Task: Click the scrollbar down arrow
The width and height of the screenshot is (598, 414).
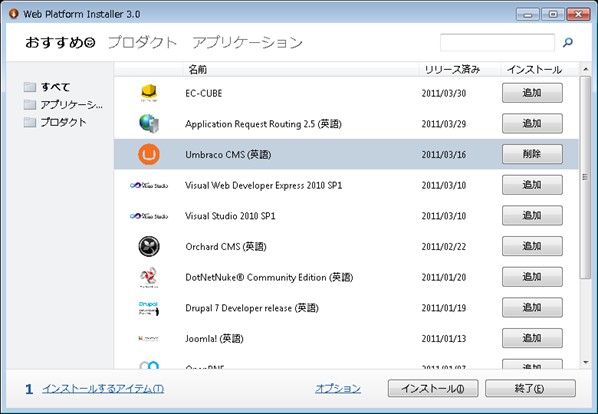Action: point(585,362)
